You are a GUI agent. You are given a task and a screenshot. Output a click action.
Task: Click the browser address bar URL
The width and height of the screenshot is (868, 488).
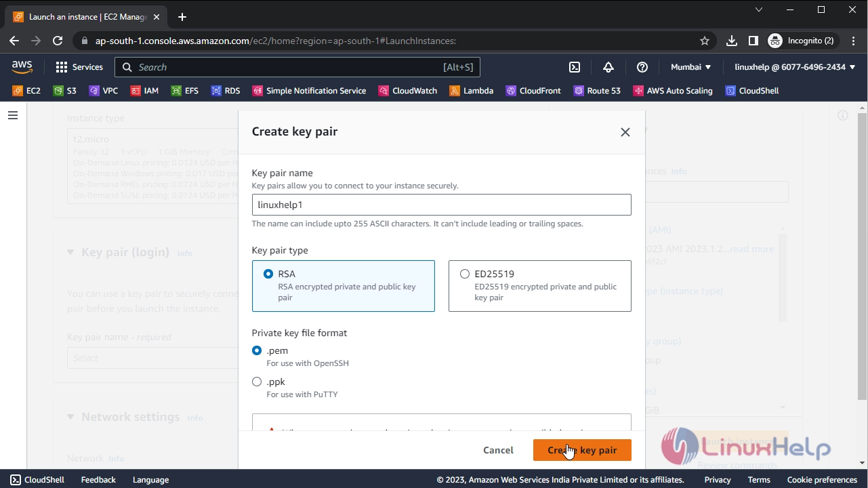tap(275, 41)
